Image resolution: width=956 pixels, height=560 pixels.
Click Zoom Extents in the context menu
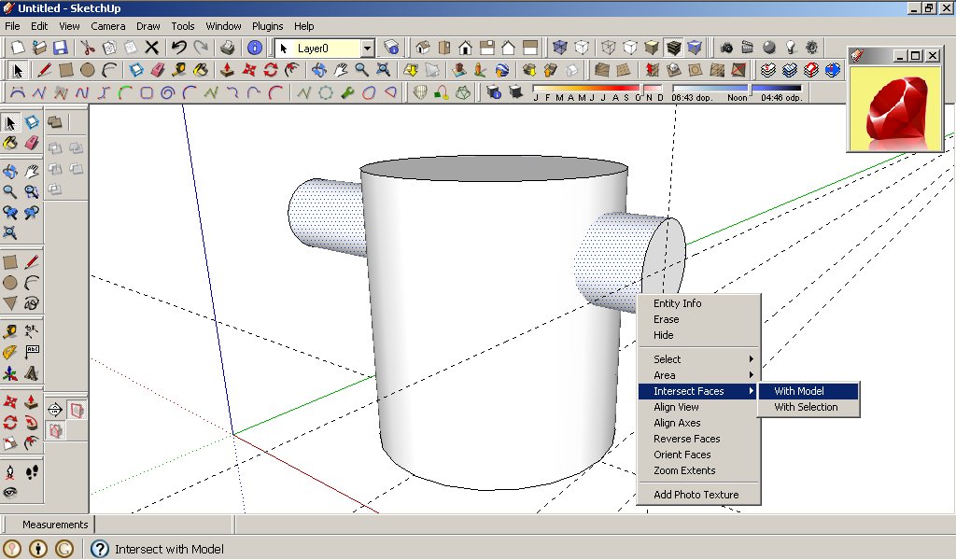coord(684,470)
